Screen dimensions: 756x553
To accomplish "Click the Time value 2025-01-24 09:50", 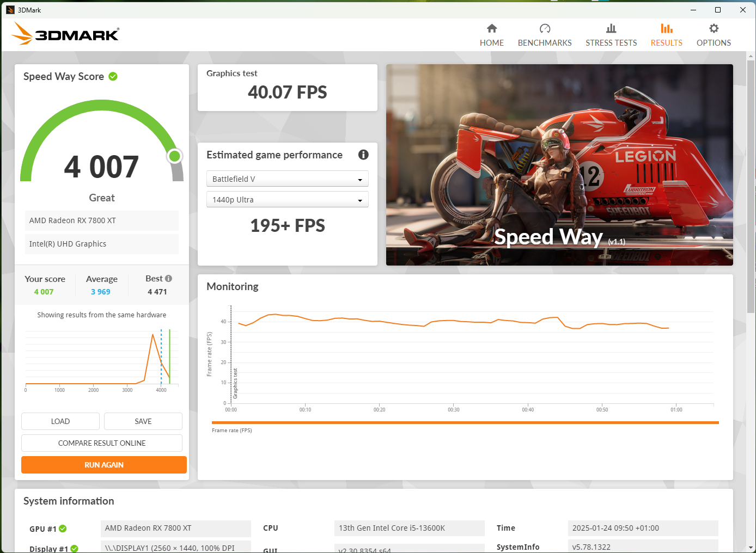I will (643, 528).
